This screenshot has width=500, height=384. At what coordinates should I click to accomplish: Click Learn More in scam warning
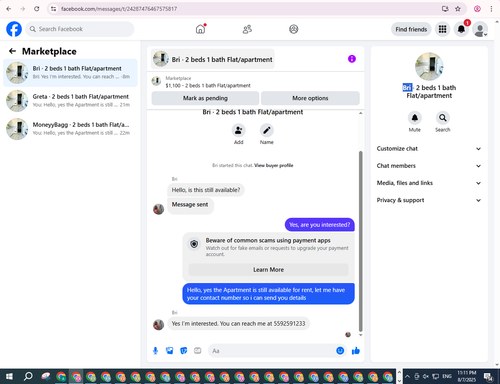(x=268, y=269)
